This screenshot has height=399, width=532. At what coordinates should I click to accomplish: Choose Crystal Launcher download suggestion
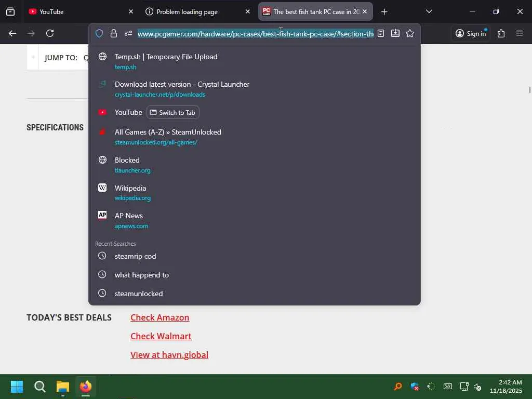[x=255, y=88]
